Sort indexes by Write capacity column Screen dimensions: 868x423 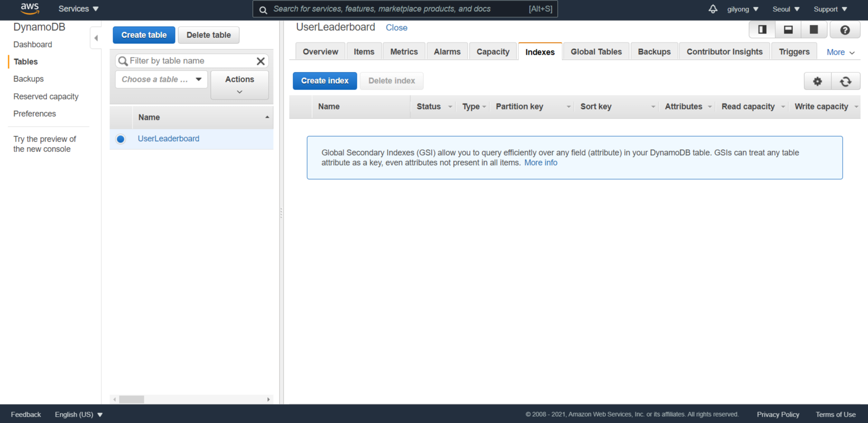click(x=825, y=107)
